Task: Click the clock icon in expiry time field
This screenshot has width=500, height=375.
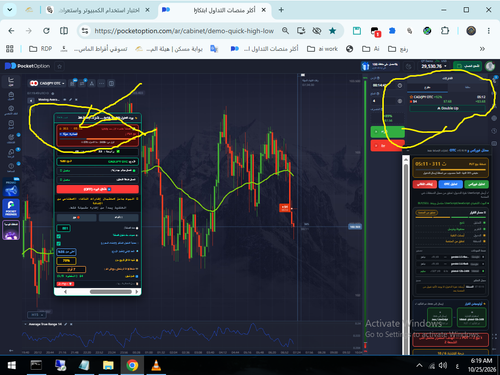Action: tap(400, 86)
